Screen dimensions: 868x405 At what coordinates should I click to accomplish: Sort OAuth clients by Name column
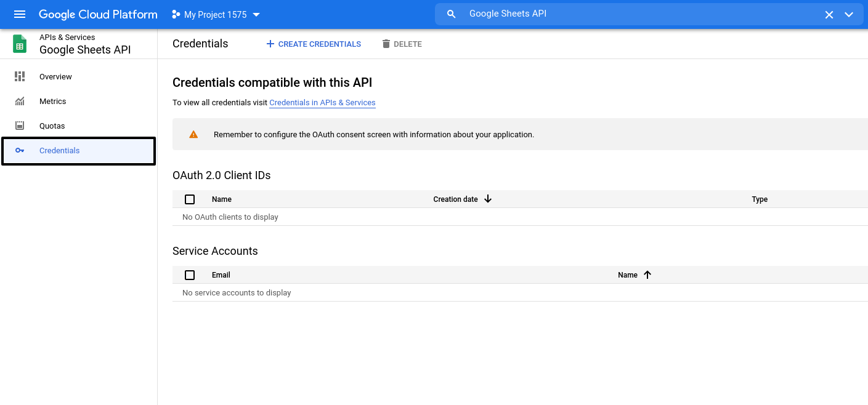pyautogui.click(x=222, y=199)
